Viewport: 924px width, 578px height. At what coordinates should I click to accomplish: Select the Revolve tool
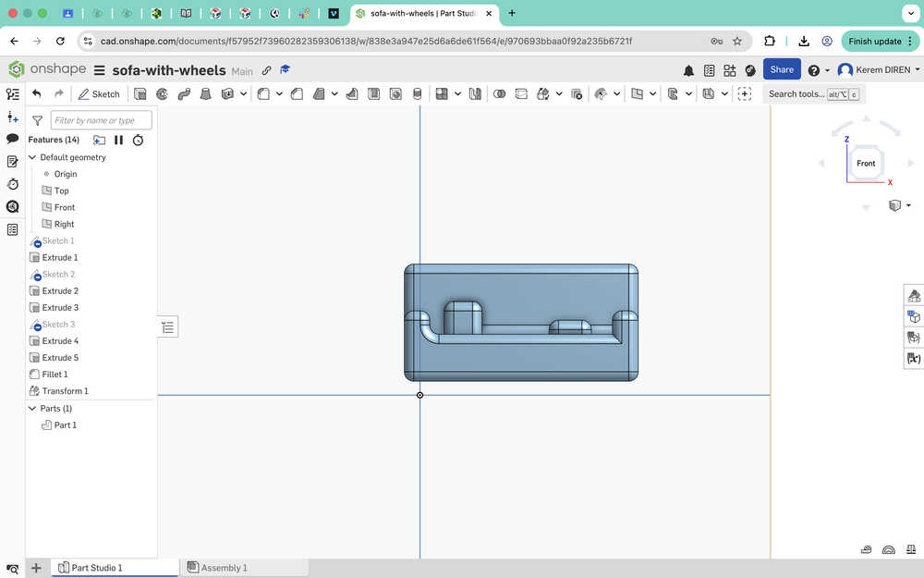[162, 93]
